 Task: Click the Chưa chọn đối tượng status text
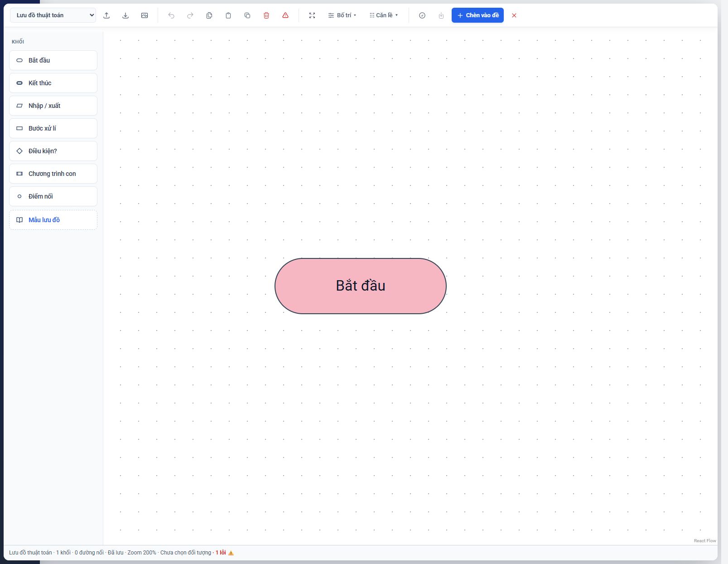tap(186, 553)
